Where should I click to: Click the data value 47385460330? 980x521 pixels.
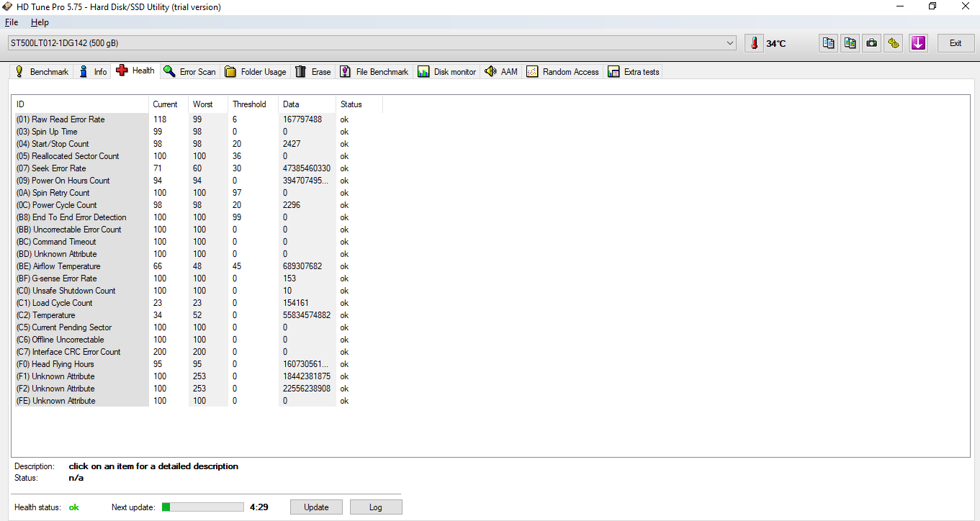(307, 168)
